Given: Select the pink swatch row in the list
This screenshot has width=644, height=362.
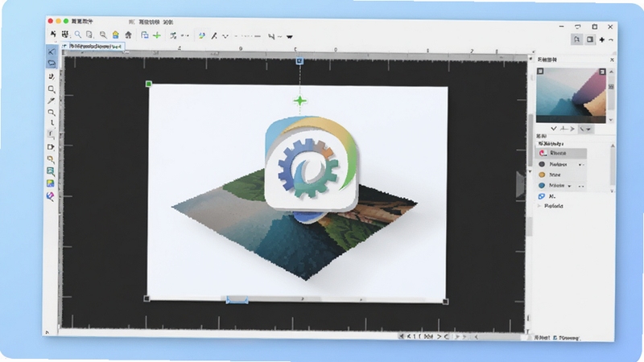Looking at the screenshot, I should coord(561,153).
